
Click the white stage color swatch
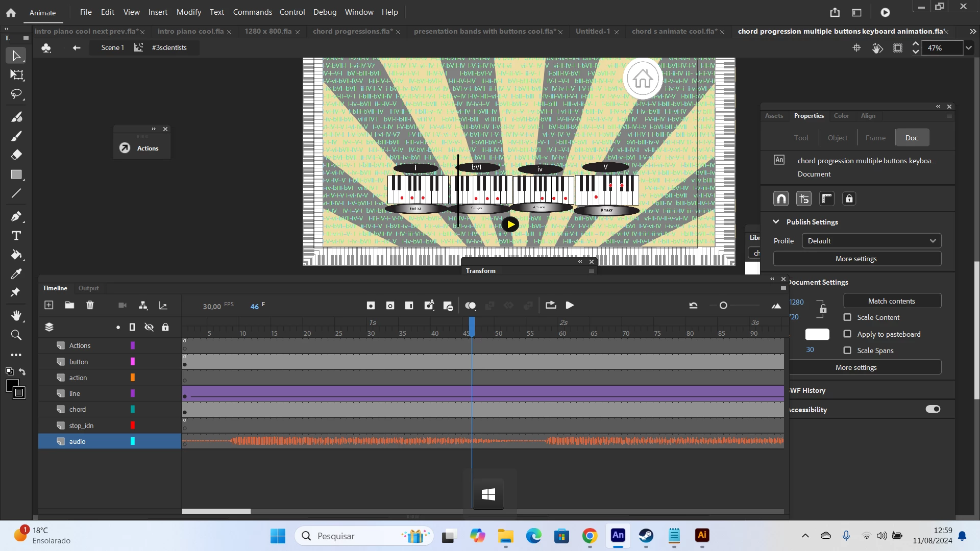(x=817, y=334)
